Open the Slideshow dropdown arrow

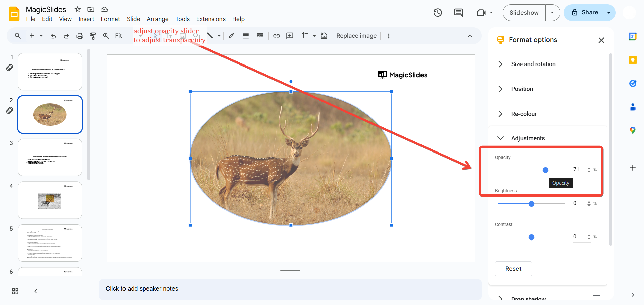(552, 13)
